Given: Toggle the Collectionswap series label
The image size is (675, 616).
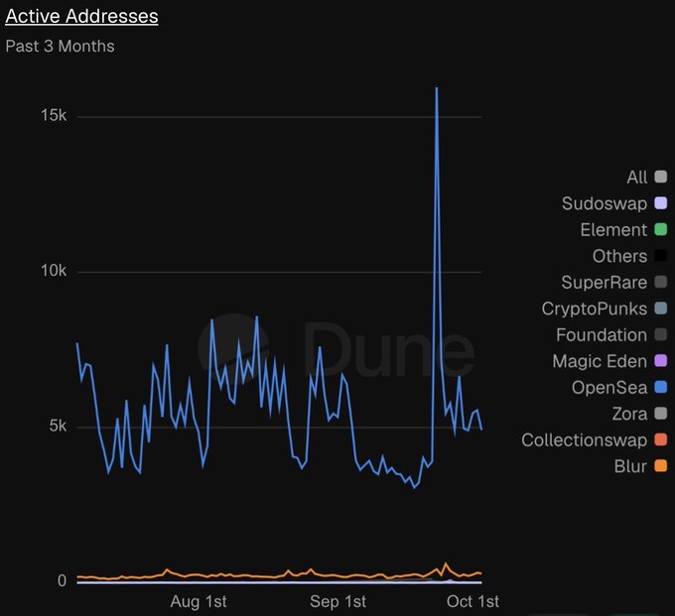Looking at the screenshot, I should (x=584, y=440).
